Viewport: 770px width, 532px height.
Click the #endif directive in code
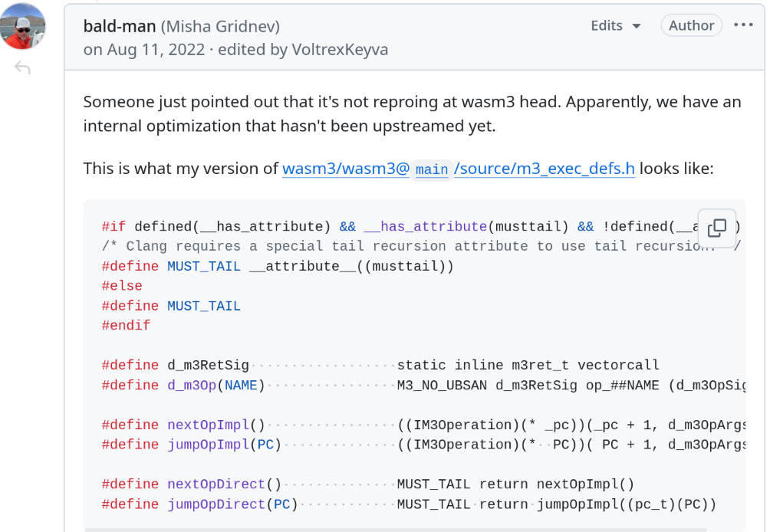(x=126, y=326)
